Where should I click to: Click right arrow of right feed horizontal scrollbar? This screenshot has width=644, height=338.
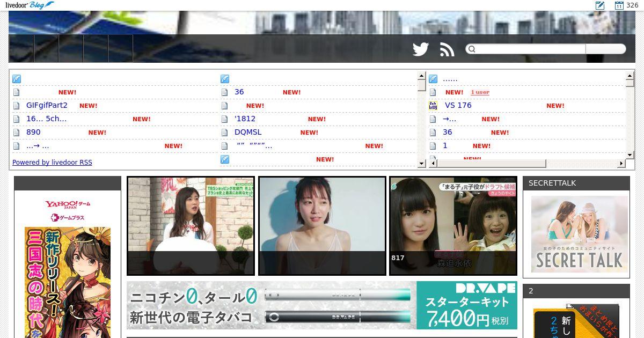pos(621,164)
